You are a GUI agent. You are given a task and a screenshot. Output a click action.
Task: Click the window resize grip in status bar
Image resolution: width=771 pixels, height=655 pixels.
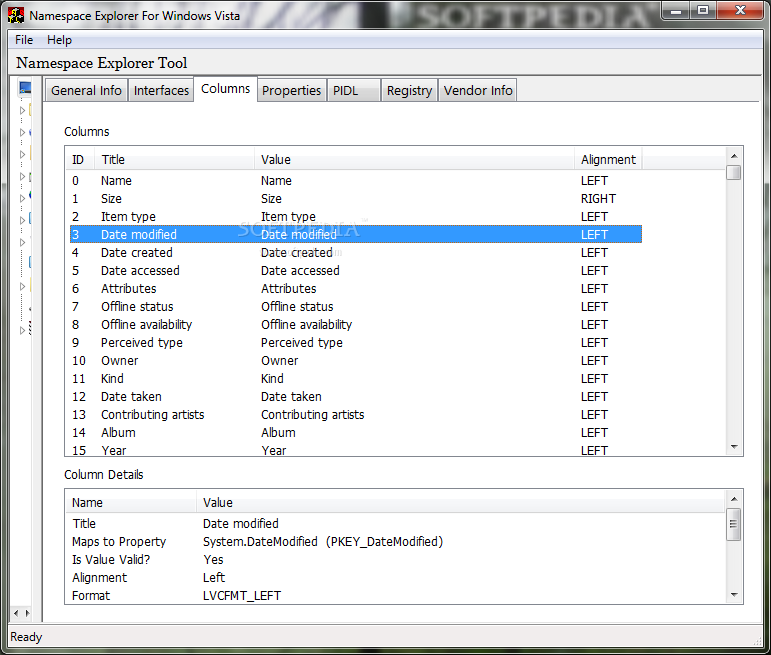point(757,641)
